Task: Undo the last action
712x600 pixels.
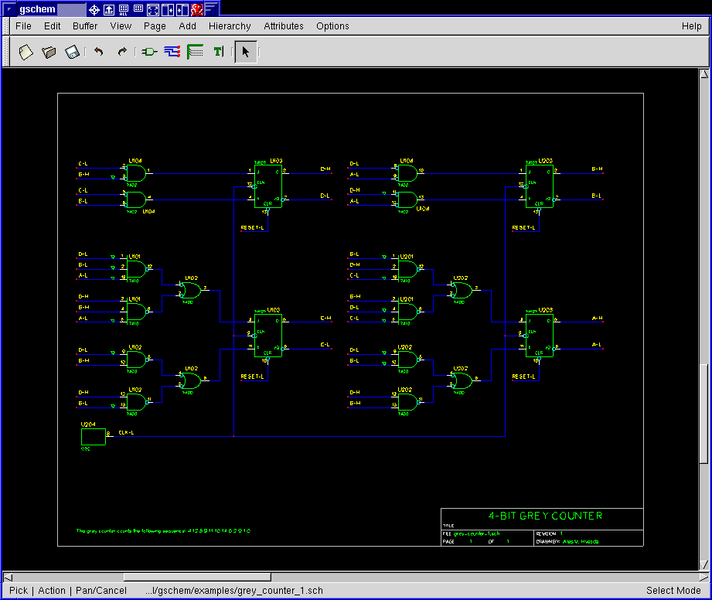Action: point(99,52)
